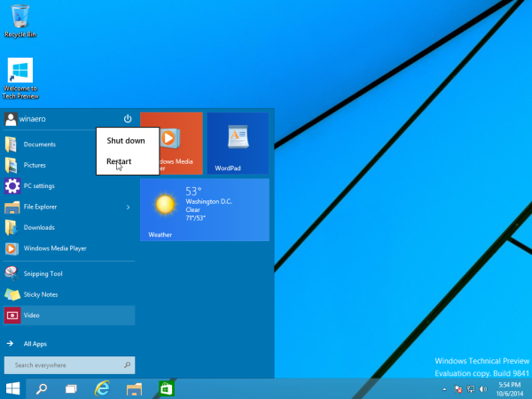Click the Windows Start button on taskbar
This screenshot has height=399, width=532.
click(x=13, y=389)
